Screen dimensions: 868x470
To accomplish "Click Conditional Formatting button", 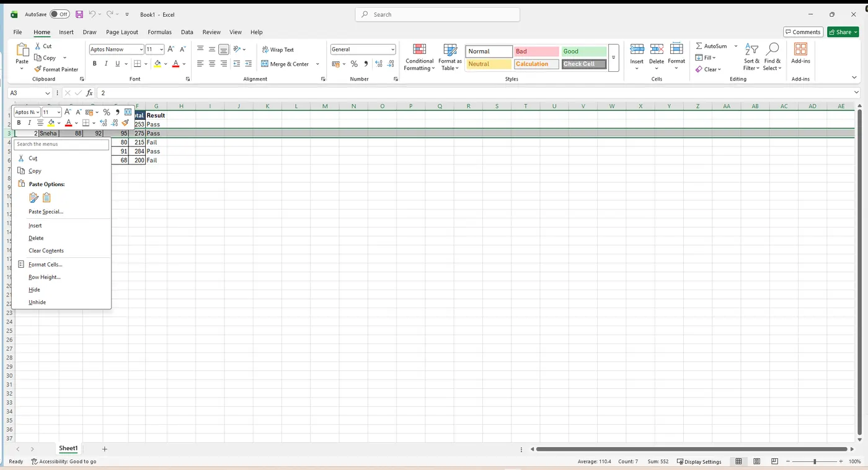I will point(419,56).
